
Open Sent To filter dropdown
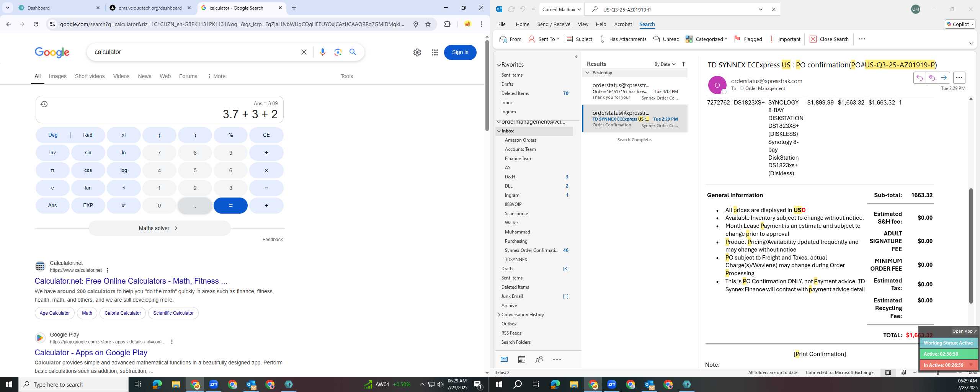(x=544, y=39)
